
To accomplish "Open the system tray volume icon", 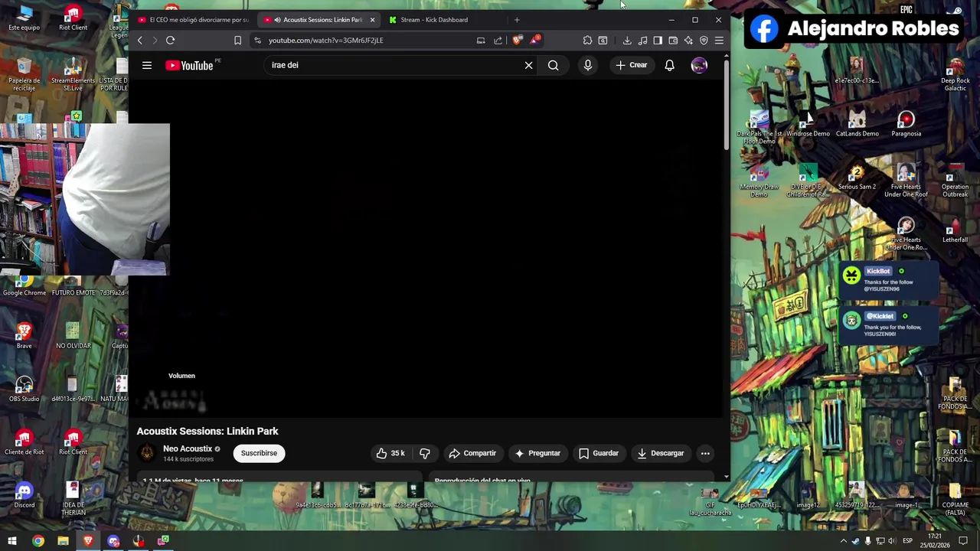I will 892,541.
